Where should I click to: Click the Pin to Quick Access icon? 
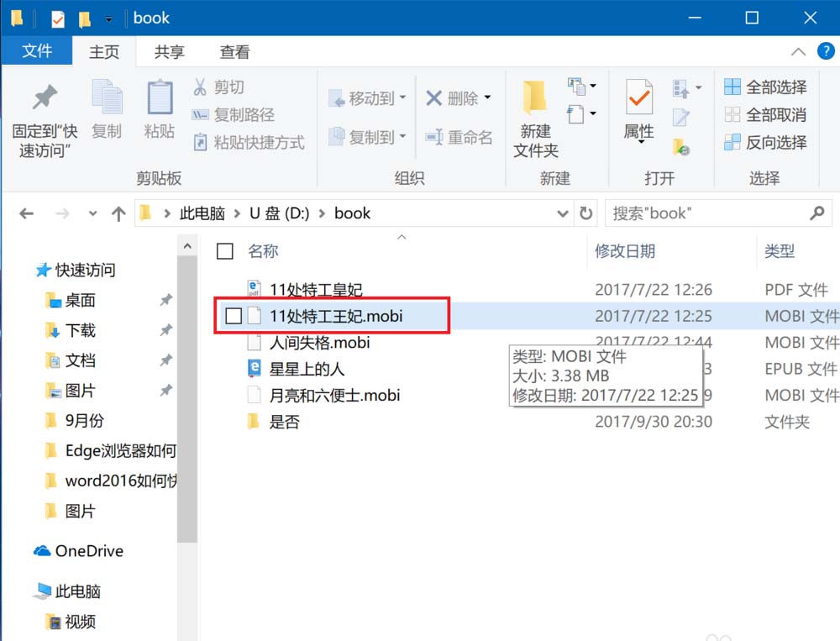click(44, 98)
